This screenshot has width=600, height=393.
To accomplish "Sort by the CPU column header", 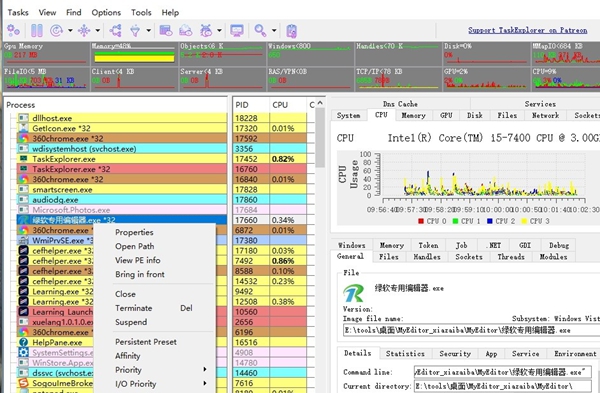I will (288, 105).
